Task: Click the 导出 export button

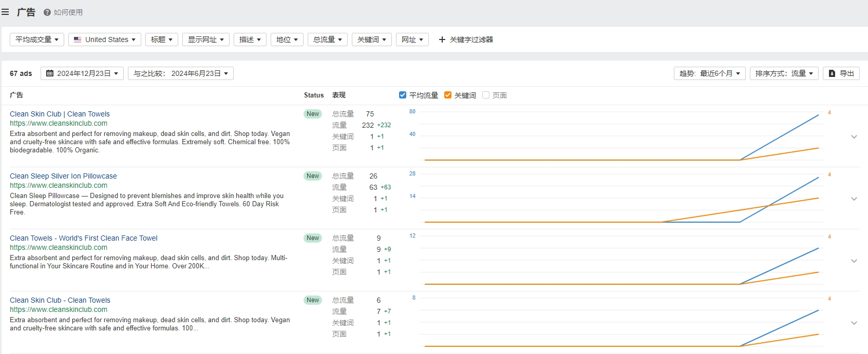Action: click(841, 73)
